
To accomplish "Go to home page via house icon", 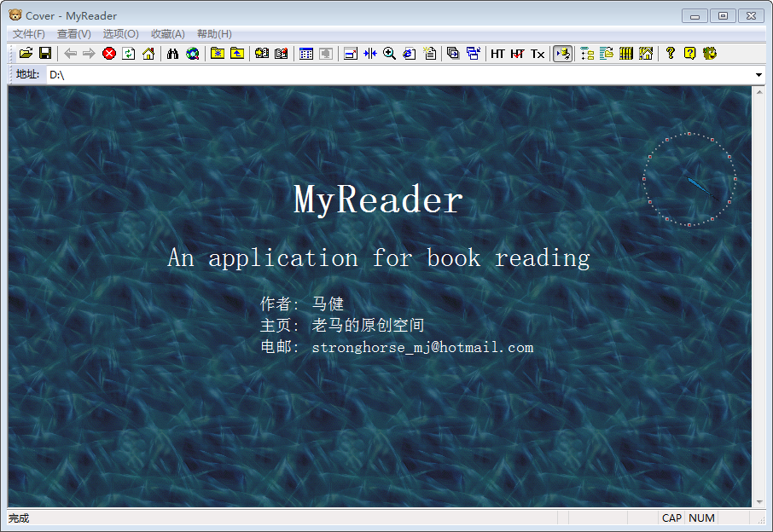I will 148,54.
